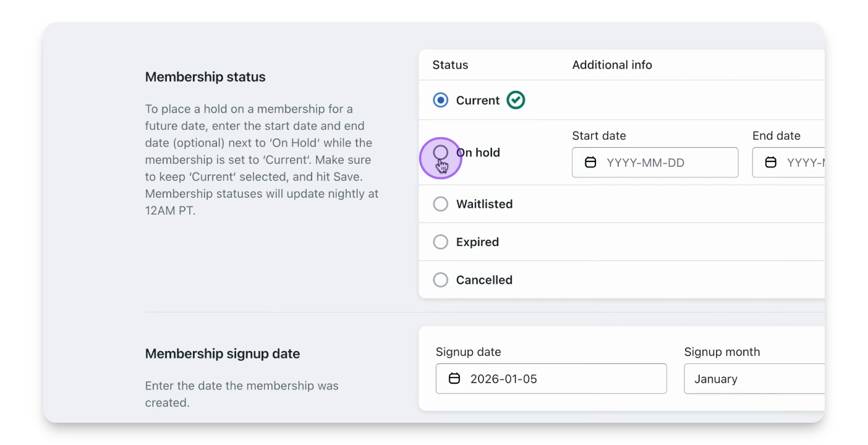Select the Current status radio button
This screenshot has height=445, width=868.
pos(441,100)
